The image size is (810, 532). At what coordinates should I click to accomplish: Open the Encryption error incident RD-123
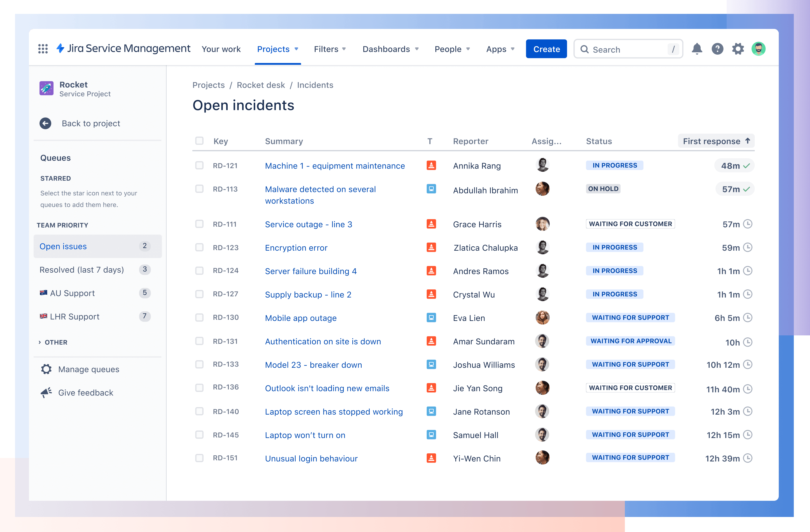click(296, 247)
